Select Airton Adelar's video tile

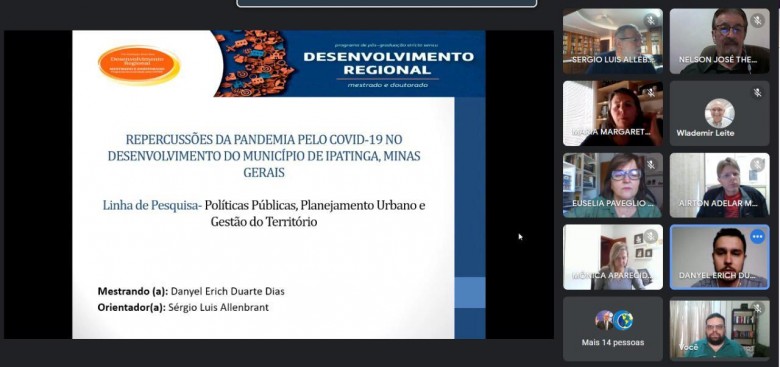coord(719,185)
